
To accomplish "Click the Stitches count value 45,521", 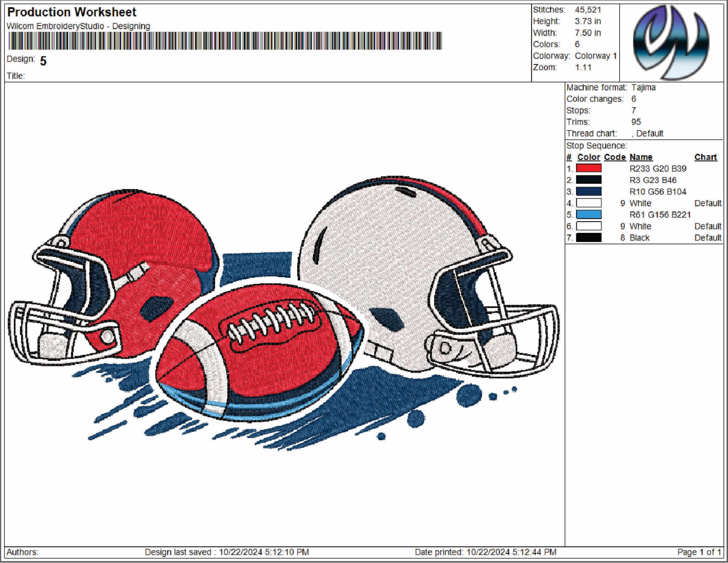I will click(x=588, y=10).
